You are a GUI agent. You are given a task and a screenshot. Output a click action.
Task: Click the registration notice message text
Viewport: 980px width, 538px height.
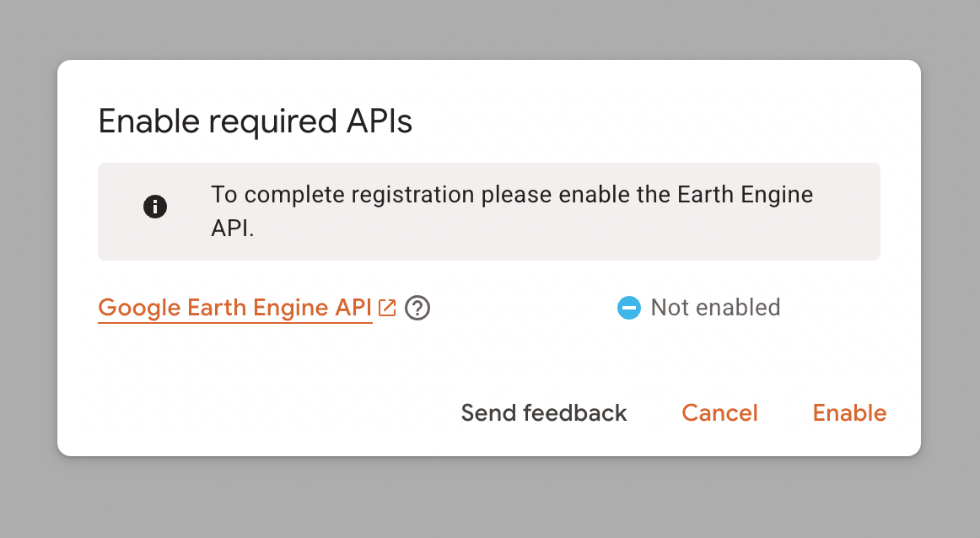coord(511,209)
